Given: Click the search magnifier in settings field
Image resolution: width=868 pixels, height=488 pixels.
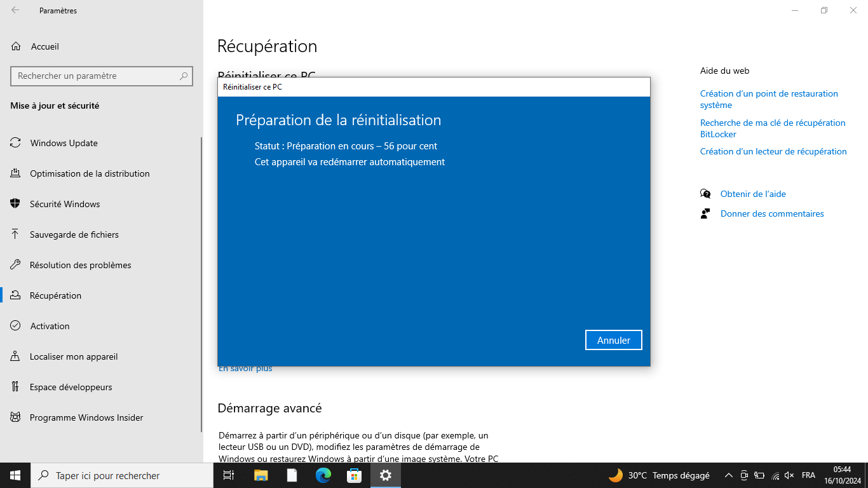Looking at the screenshot, I should 184,76.
